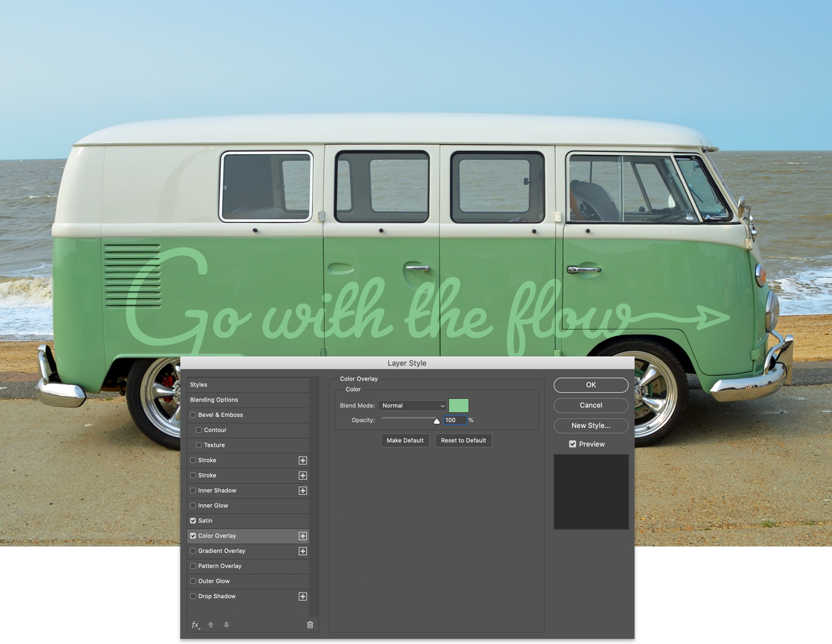
Task: Toggle the Preview checkbox
Action: coord(572,444)
